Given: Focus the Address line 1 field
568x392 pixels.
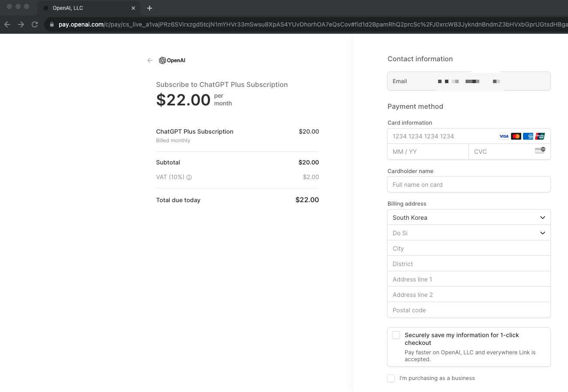Looking at the screenshot, I should pyautogui.click(x=469, y=279).
